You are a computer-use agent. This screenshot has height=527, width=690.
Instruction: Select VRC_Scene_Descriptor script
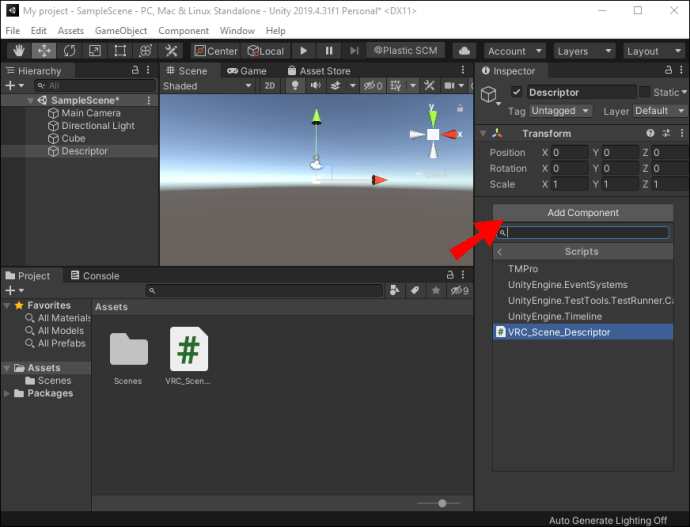[583, 332]
